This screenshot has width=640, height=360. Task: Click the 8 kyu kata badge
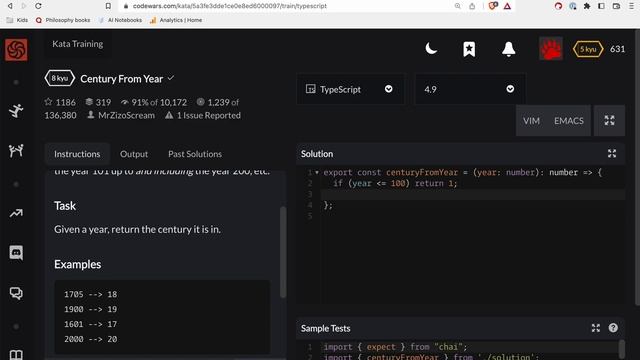(x=60, y=78)
